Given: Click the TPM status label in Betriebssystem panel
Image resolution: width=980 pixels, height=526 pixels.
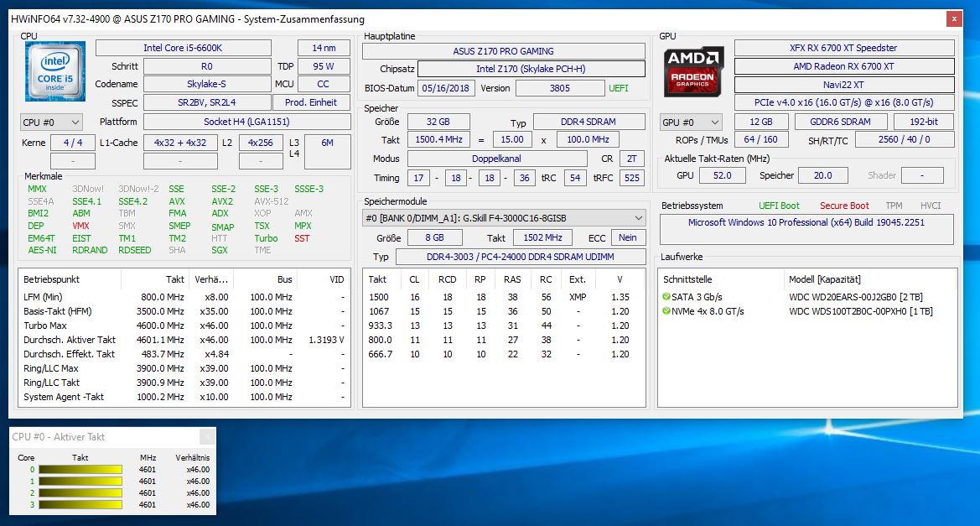Looking at the screenshot, I should [894, 205].
